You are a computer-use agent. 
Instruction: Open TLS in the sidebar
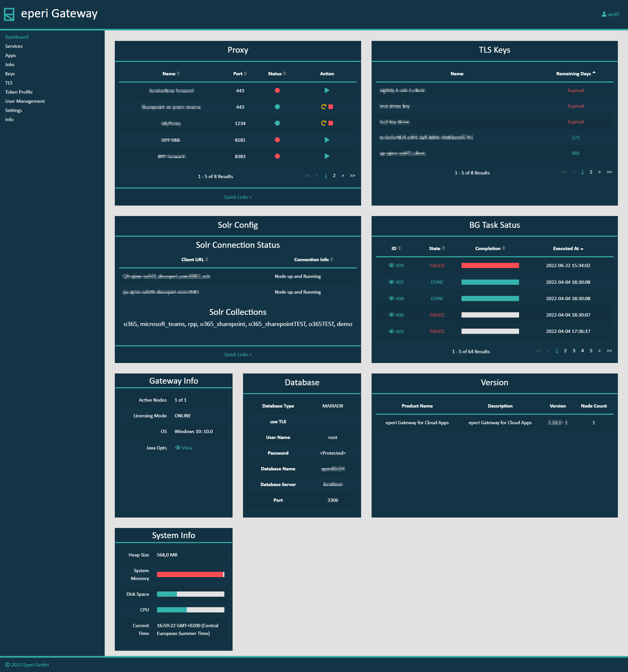(9, 83)
